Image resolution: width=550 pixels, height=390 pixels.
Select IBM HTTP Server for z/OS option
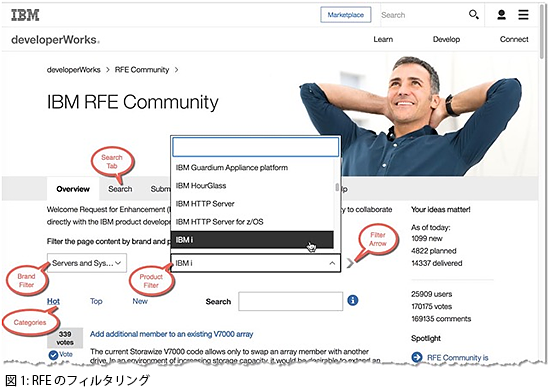click(252, 222)
